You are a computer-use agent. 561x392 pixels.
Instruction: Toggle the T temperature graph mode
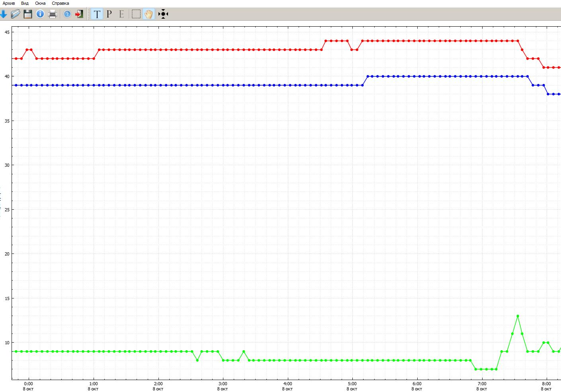97,14
